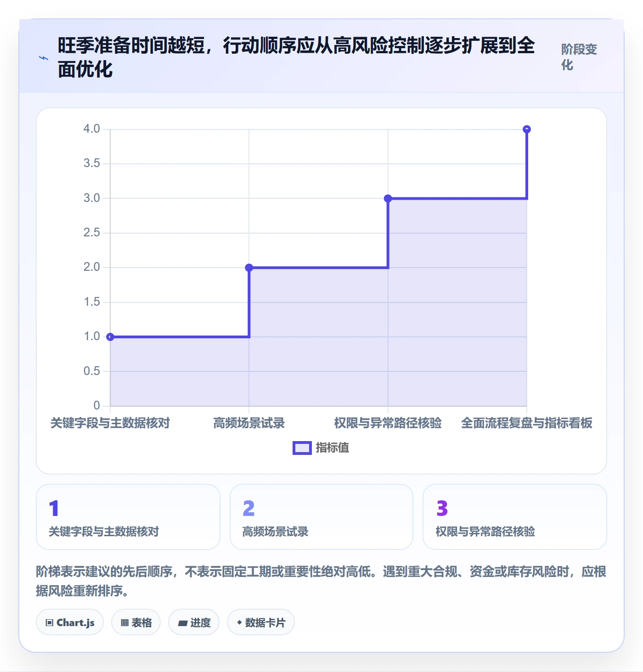Click the data point at value 1.0
The image size is (643, 672).
110,337
